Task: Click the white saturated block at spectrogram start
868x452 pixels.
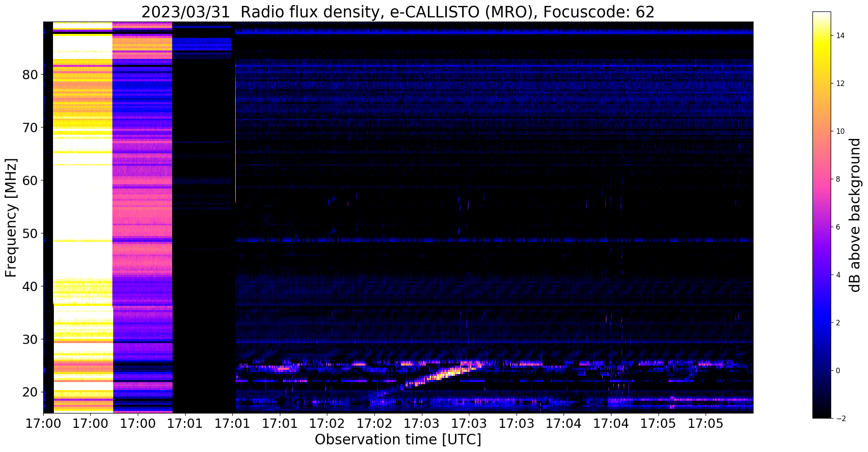Action: pyautogui.click(x=83, y=217)
